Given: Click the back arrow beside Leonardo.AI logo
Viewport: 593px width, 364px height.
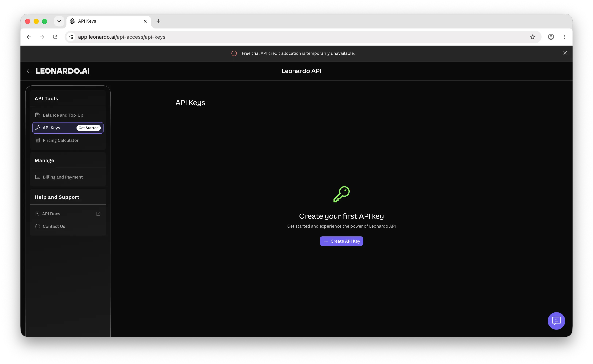Looking at the screenshot, I should click(x=29, y=71).
